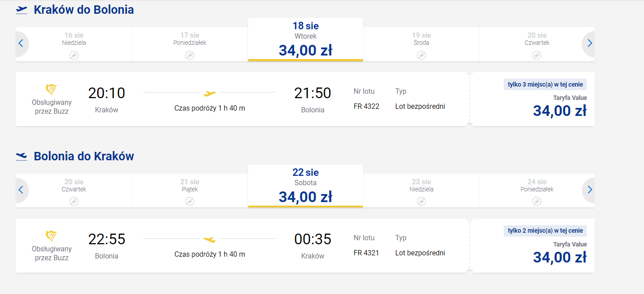Select the 18 sie Wtorek date tab
Screen dimensions: 644x294
pos(305,40)
